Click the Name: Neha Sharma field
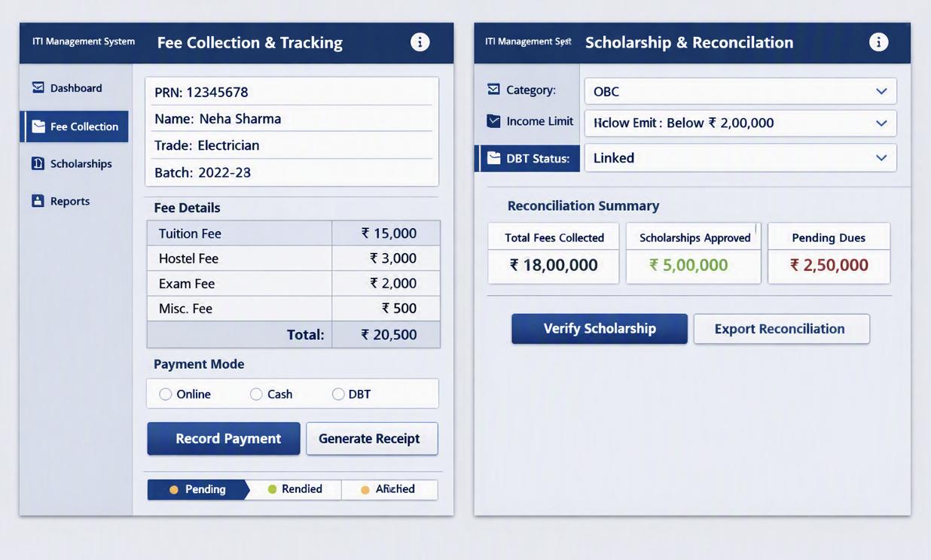The width and height of the screenshot is (931, 560). [x=292, y=119]
